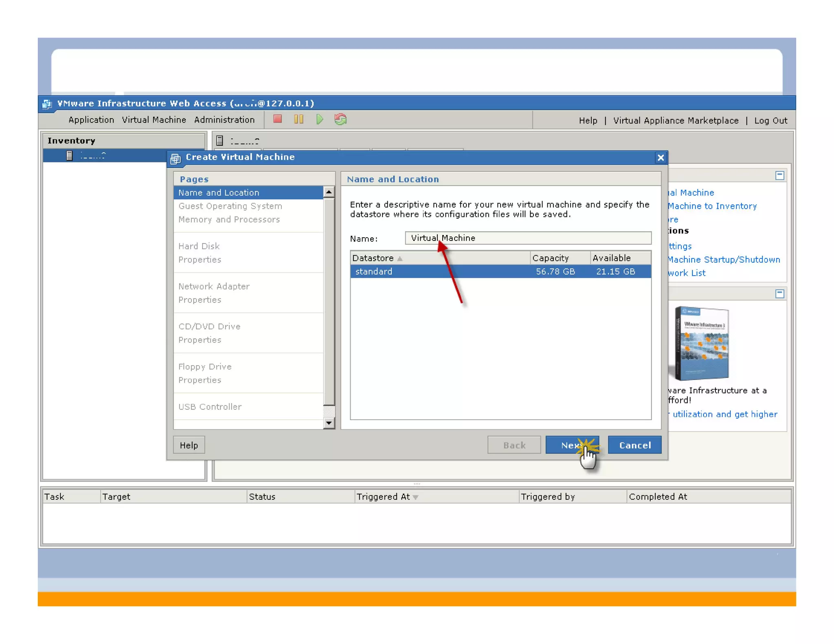Collapse the upper right commands panel

tap(779, 175)
